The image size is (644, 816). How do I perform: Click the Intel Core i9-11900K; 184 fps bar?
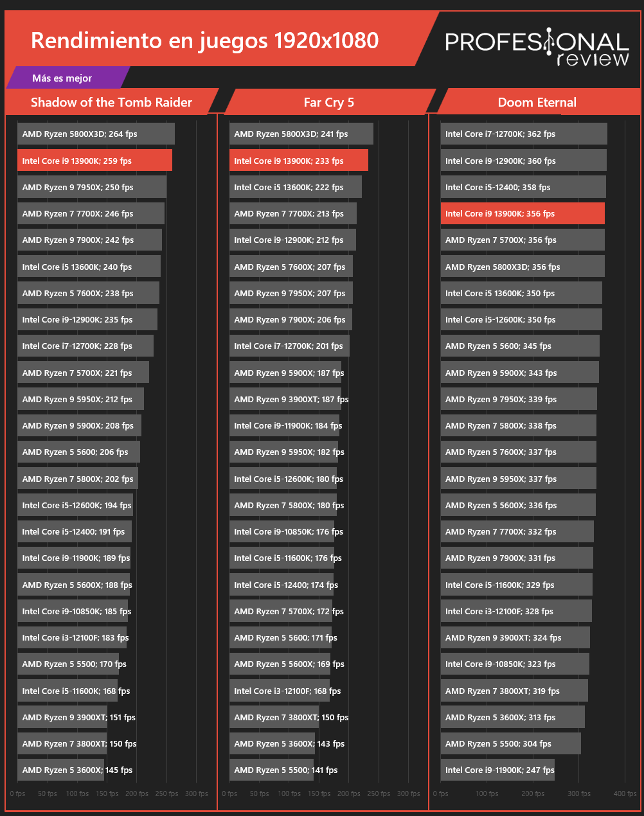[284, 425]
